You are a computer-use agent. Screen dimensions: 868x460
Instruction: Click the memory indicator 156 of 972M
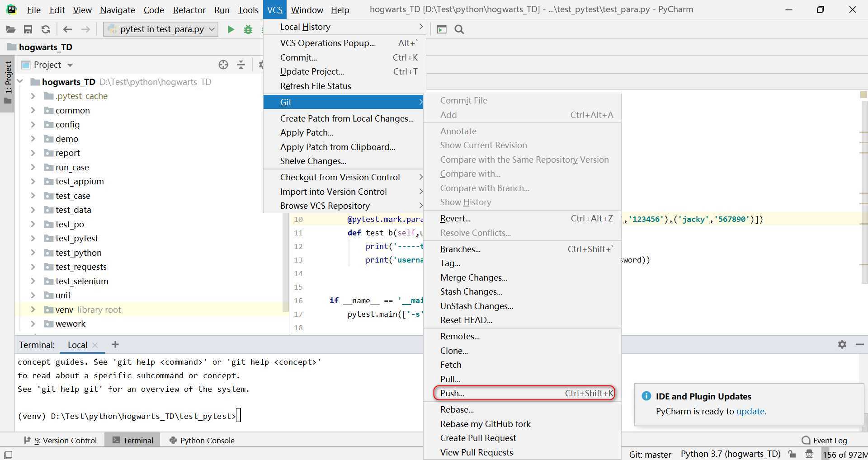pos(844,454)
